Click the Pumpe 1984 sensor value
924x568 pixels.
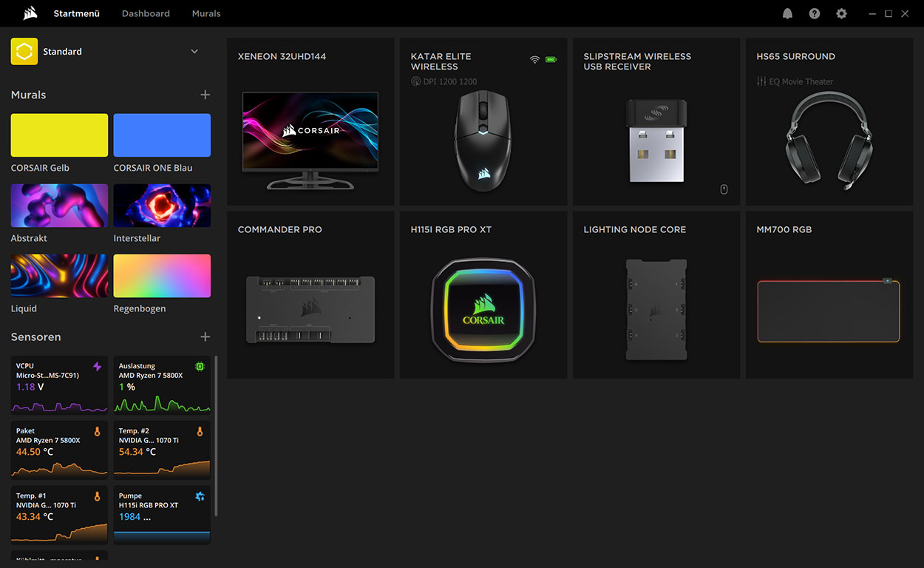pos(135,517)
